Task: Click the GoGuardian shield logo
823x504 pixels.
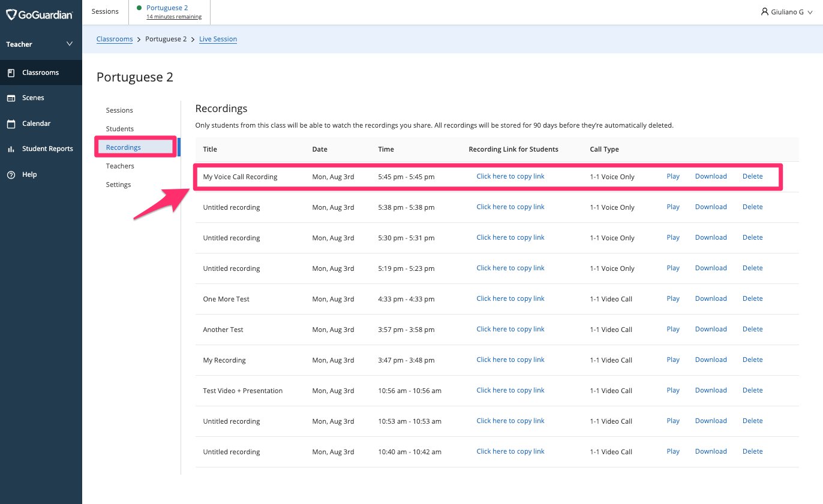Action: click(11, 14)
